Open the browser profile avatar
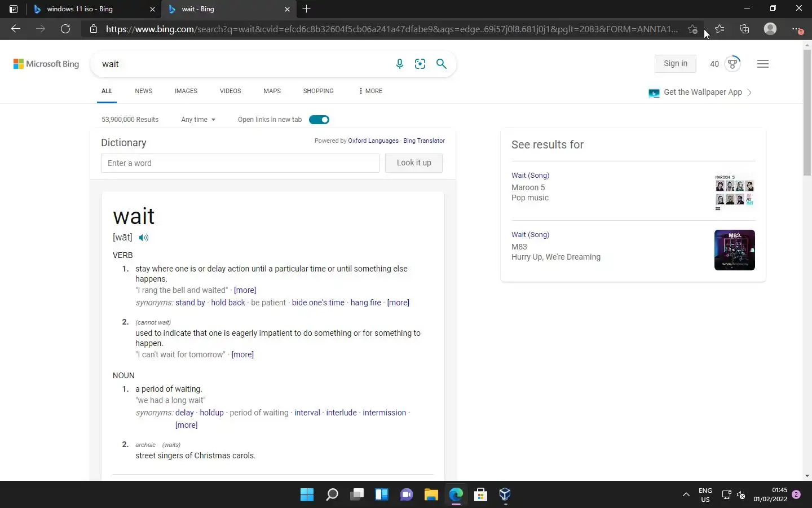Image resolution: width=812 pixels, height=508 pixels. pos(770,29)
